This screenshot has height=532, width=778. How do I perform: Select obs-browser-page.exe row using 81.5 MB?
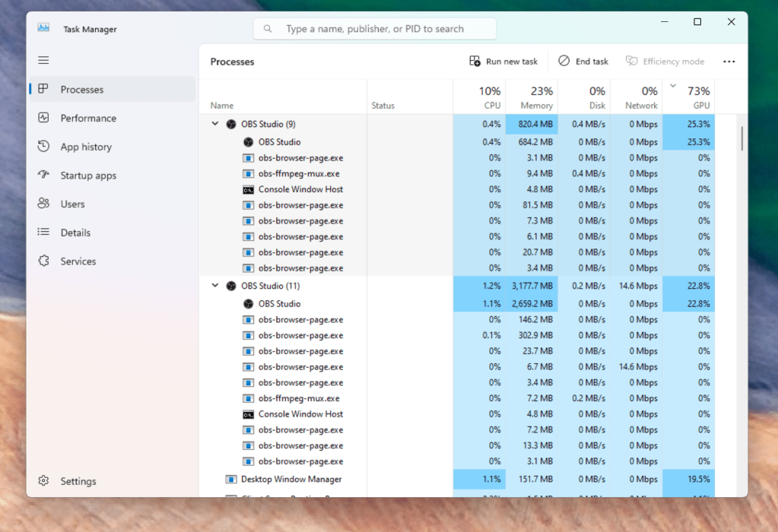(x=457, y=204)
